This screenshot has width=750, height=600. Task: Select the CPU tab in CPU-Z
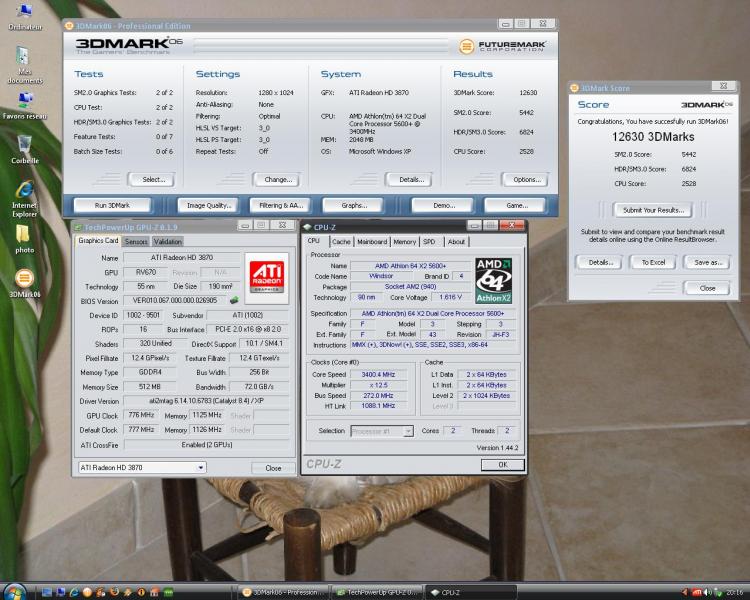(313, 241)
